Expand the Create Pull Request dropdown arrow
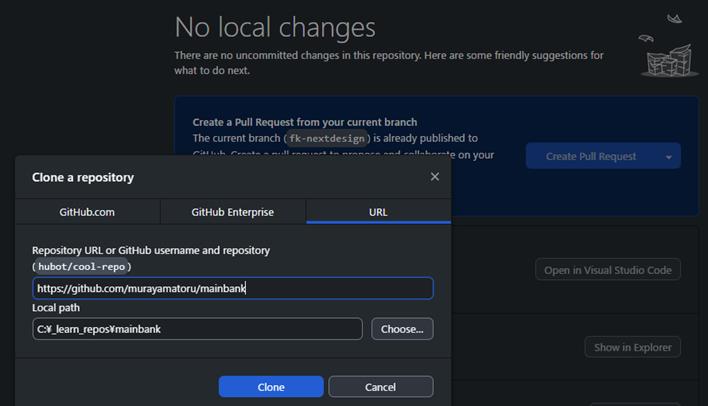The image size is (708, 406). click(x=669, y=157)
